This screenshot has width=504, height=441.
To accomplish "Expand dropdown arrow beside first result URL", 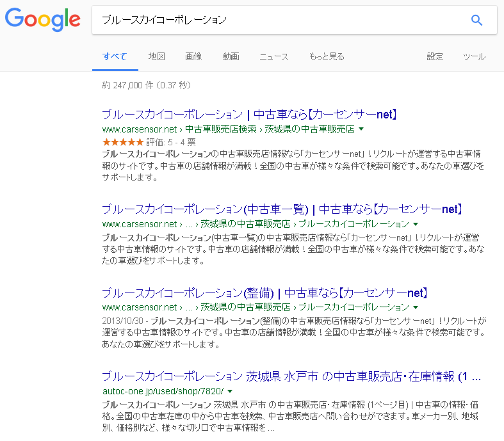I will 361,129.
